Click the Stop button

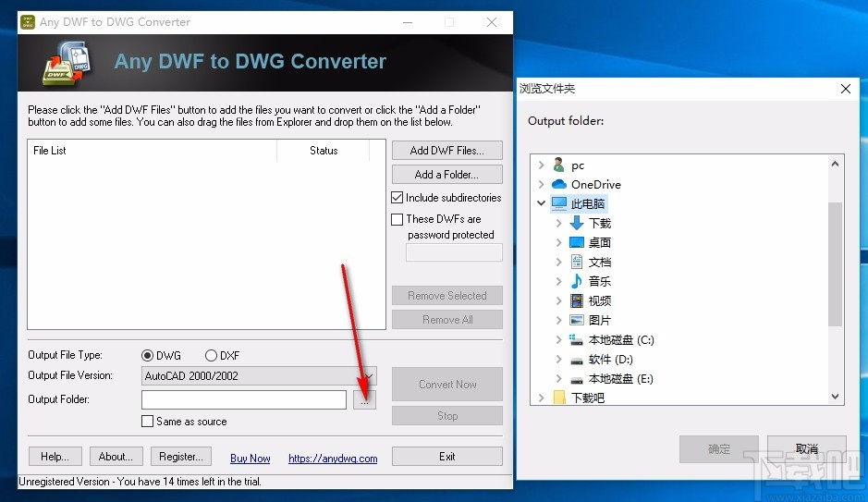447,416
